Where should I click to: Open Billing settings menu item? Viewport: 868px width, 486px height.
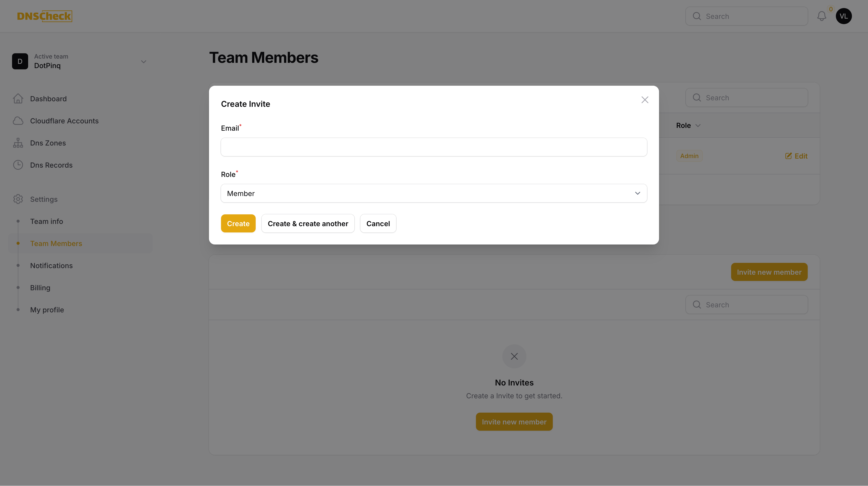[40, 288]
